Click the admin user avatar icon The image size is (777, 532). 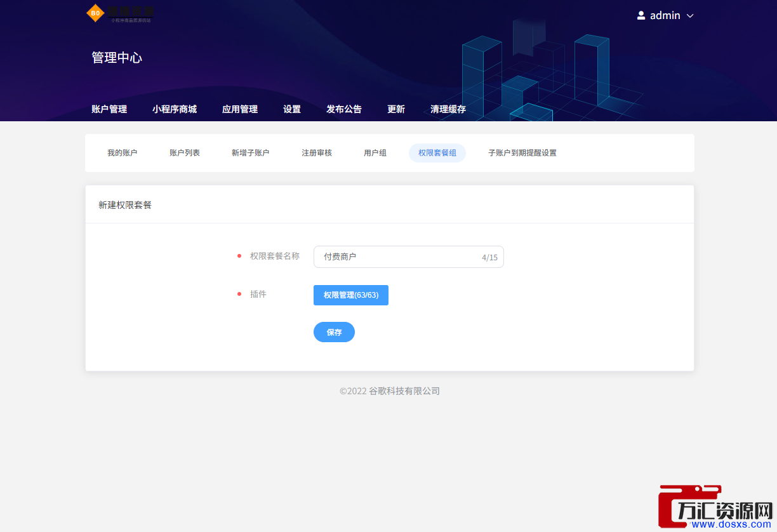641,15
